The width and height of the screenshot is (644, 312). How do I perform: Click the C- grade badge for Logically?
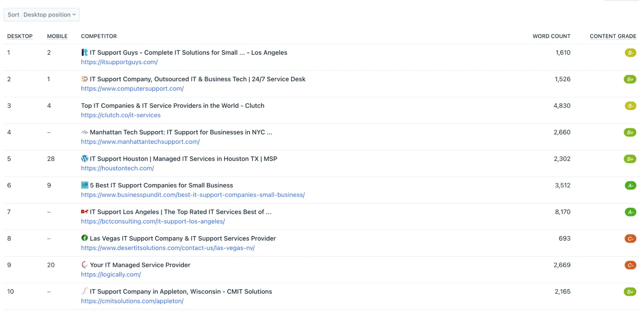[630, 265]
